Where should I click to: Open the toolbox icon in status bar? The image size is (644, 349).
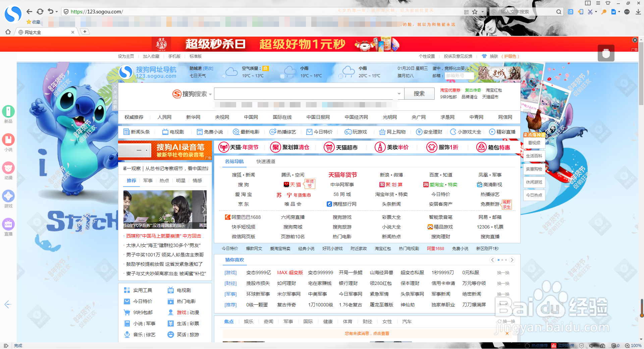click(x=603, y=346)
